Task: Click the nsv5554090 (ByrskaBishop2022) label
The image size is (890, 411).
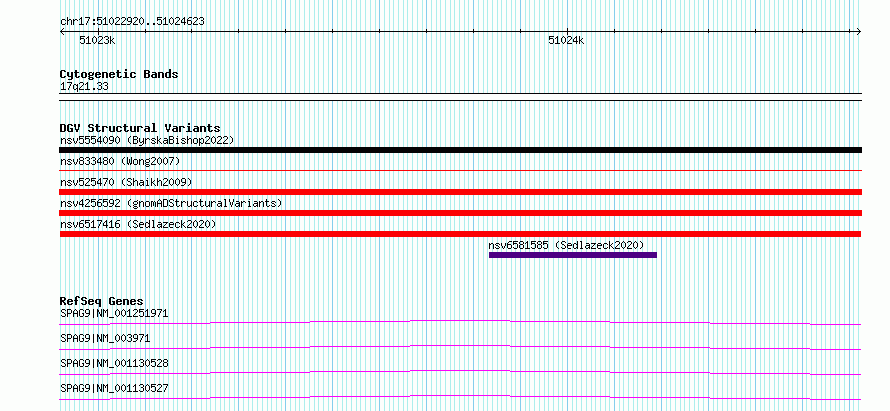Action: point(146,140)
